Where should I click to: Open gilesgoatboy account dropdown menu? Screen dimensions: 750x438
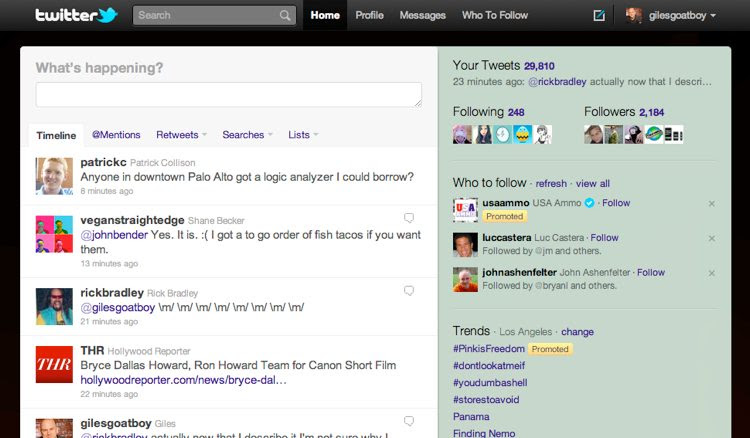(683, 15)
